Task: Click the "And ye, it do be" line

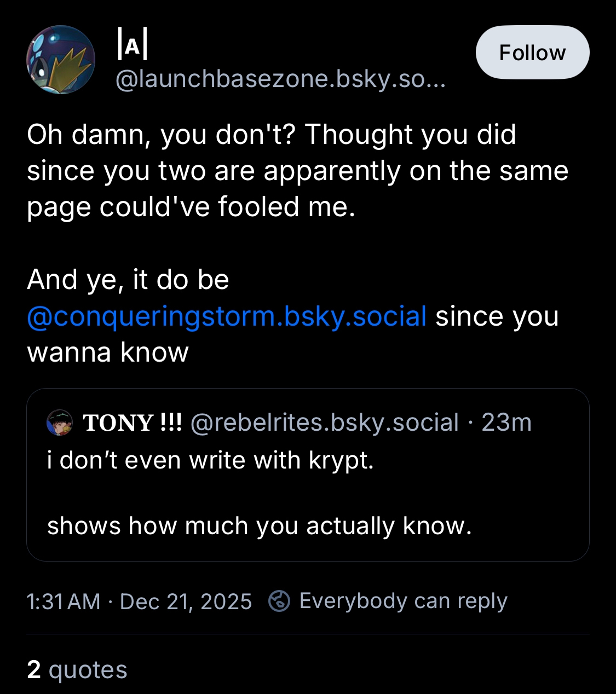Action: [x=128, y=280]
